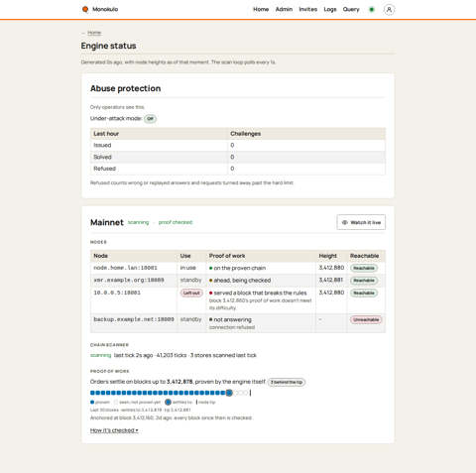
Task: Click the 'Left out' badge for 10.0.0.5
Action: click(191, 294)
